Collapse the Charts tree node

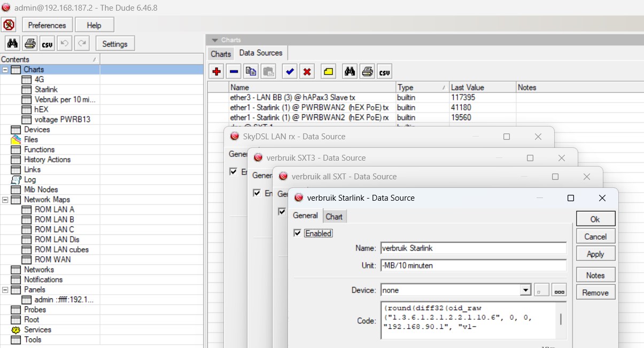(5, 69)
